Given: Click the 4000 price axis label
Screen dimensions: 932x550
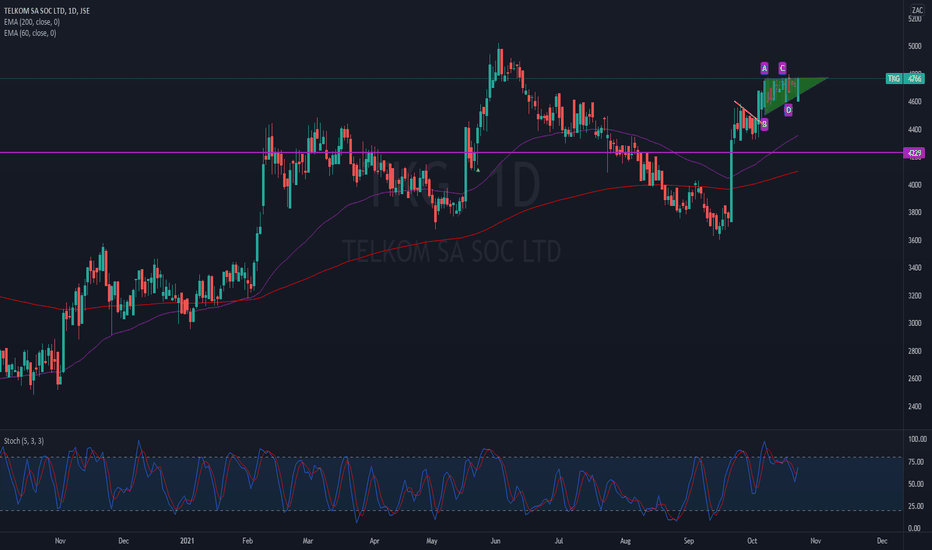Looking at the screenshot, I should (915, 185).
